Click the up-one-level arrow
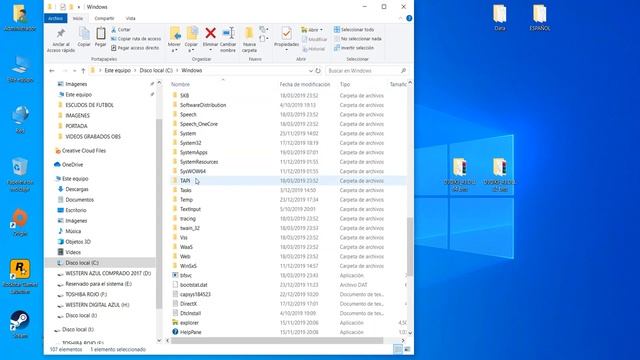The height and width of the screenshot is (360, 640). (x=83, y=71)
